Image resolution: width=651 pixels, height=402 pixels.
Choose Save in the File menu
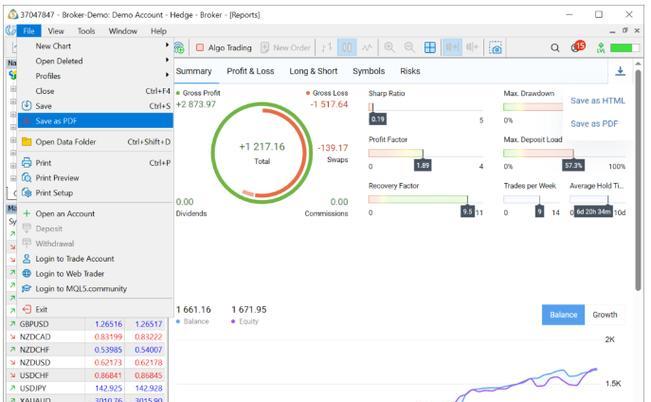pos(95,105)
